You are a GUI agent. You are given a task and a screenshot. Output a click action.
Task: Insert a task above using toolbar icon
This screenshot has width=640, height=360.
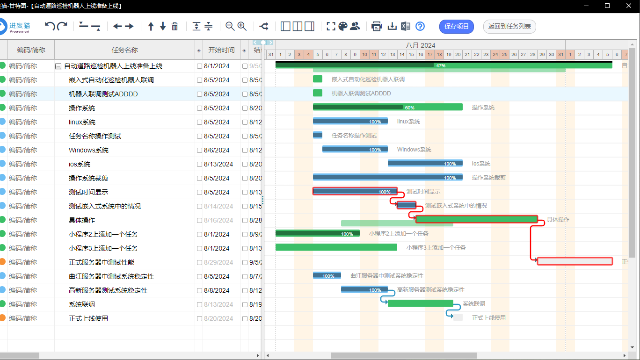coord(83,26)
